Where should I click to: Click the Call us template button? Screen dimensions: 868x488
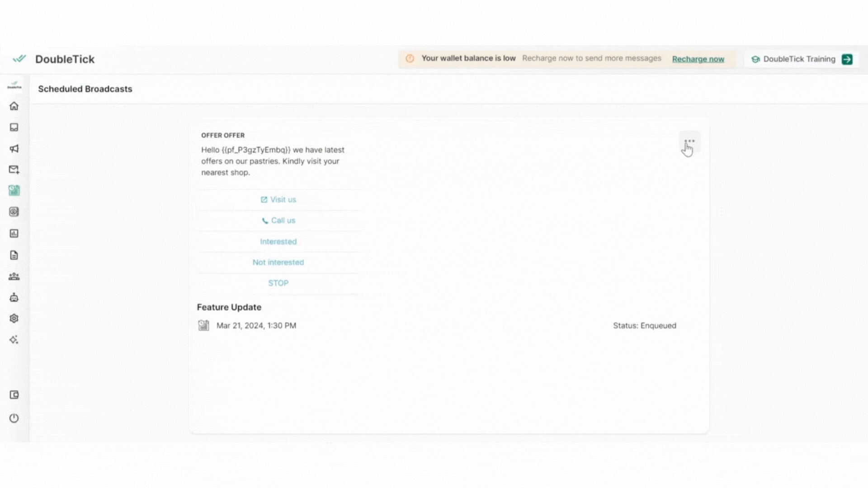click(x=278, y=221)
